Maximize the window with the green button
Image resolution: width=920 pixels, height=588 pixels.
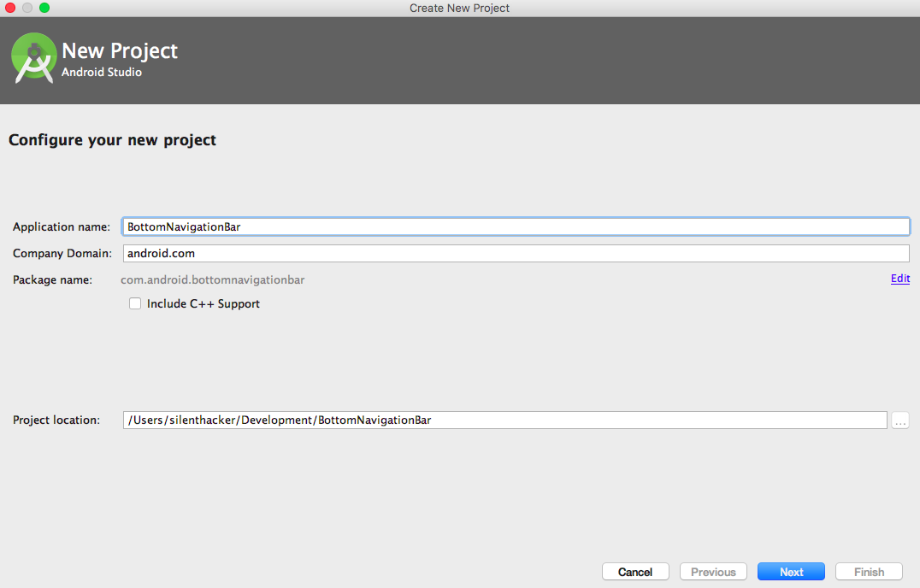[44, 8]
